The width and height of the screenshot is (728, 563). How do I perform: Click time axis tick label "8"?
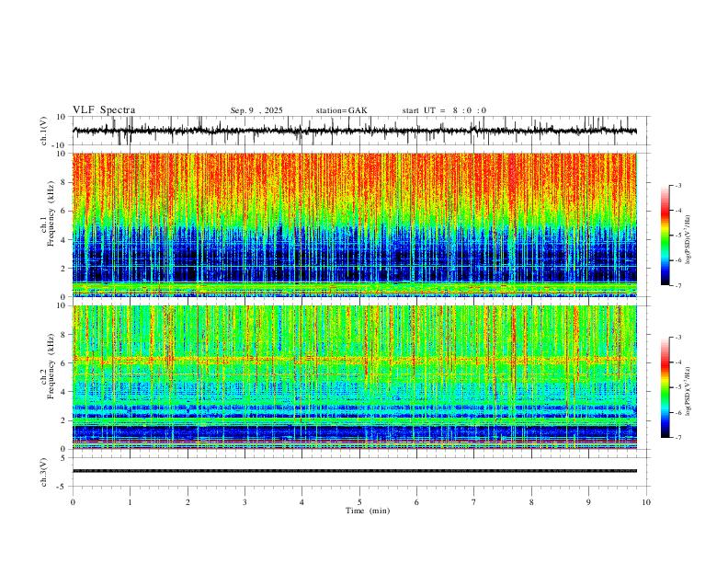pos(531,502)
